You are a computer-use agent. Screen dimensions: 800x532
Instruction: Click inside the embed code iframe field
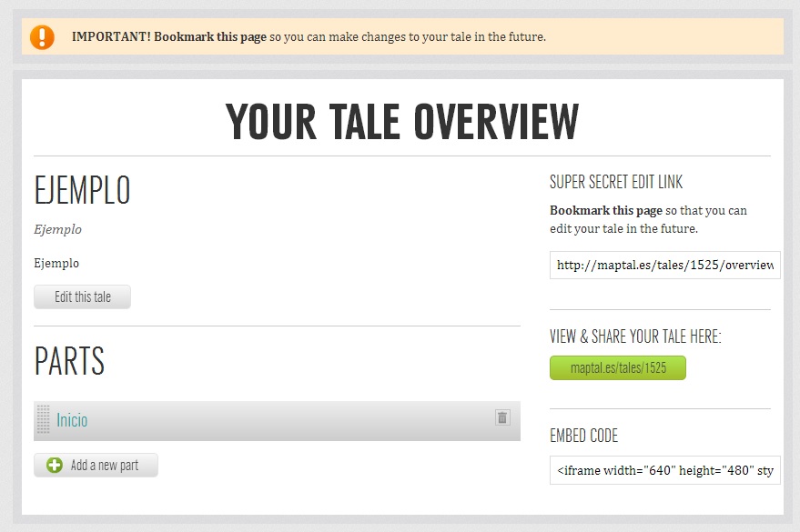(x=664, y=471)
